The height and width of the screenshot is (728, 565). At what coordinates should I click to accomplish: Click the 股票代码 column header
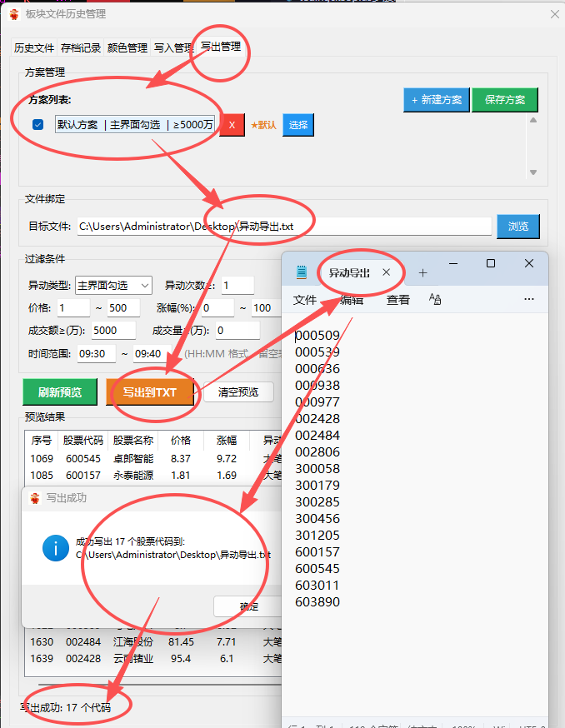click(82, 440)
